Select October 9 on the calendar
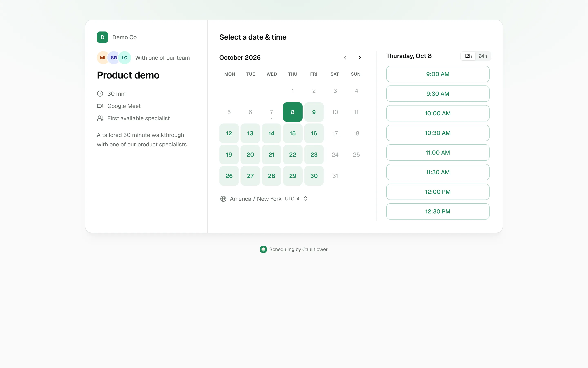 (x=314, y=112)
